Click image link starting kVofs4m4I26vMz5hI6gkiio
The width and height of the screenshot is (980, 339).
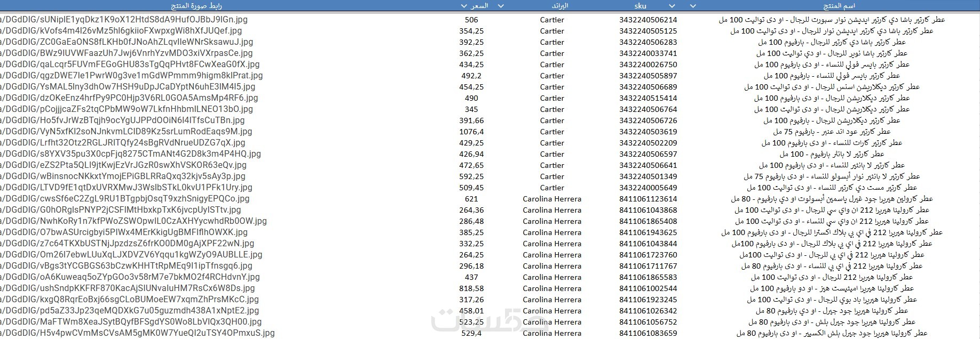[121, 31]
